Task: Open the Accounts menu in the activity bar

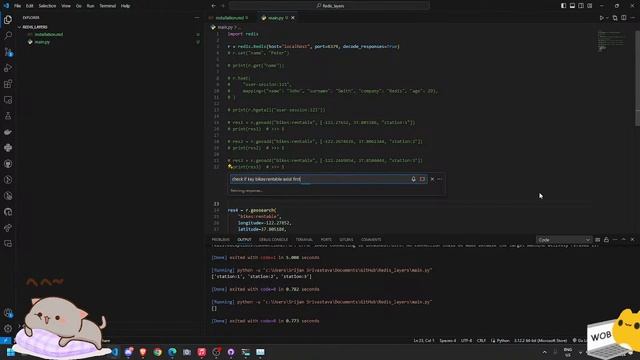Action: click(8, 313)
